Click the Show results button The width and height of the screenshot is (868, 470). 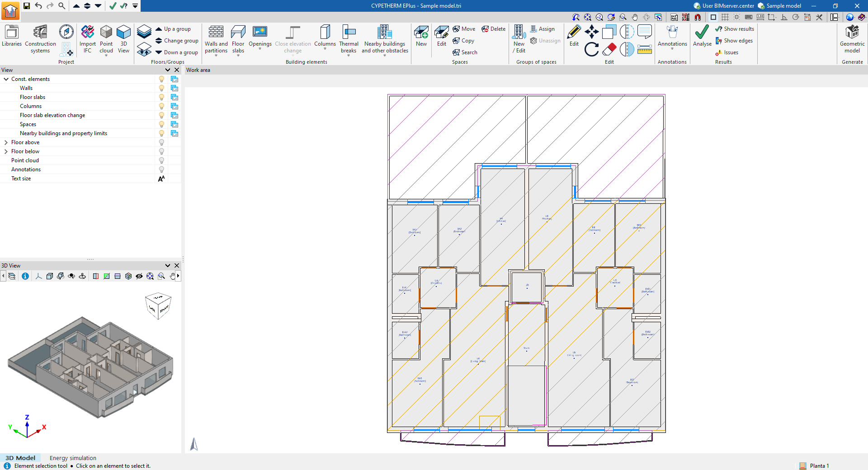tap(735, 29)
